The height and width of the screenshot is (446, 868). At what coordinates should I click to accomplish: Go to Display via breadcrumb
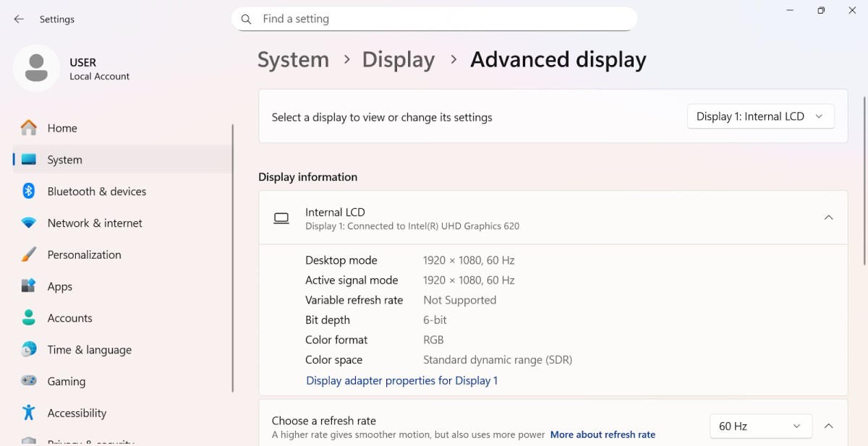coord(398,60)
